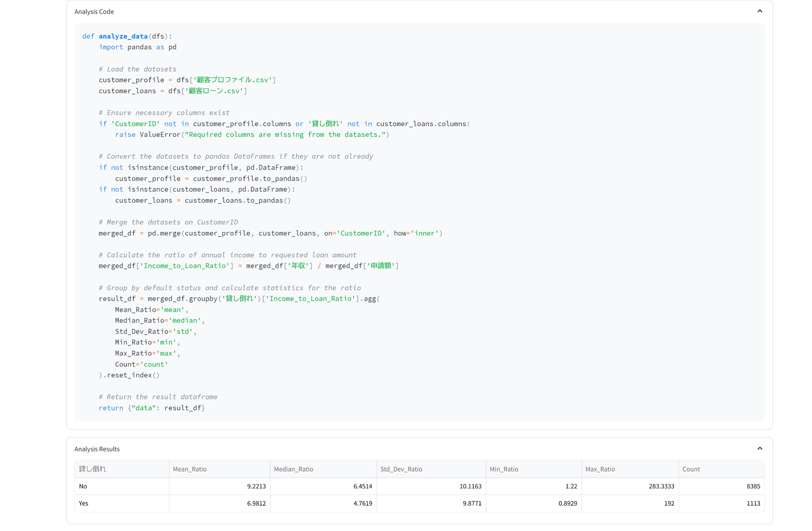Sort by Mean_Ratio column header
Screen dimensions: 812x531
[190, 469]
